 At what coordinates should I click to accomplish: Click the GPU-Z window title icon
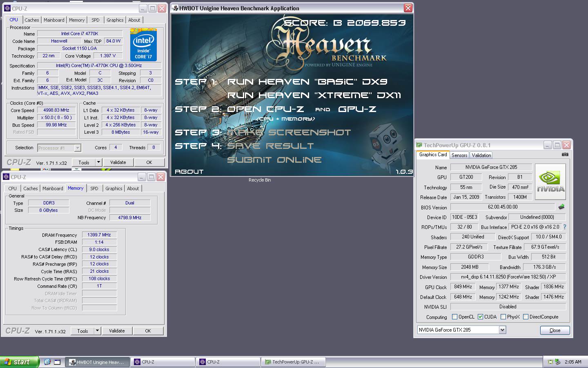point(419,145)
